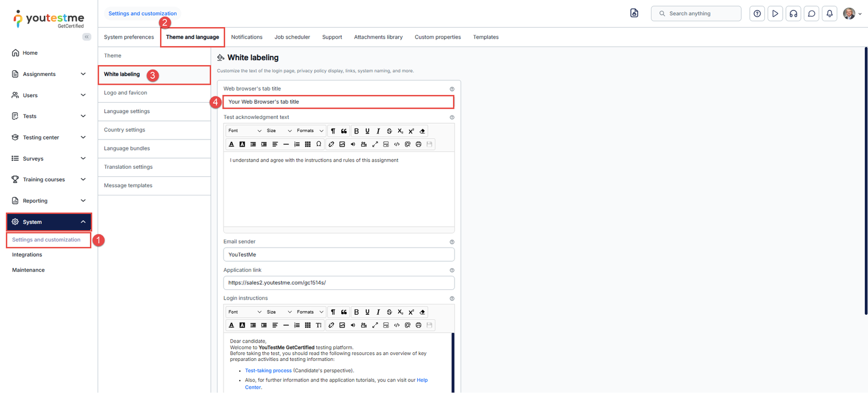Follow Test-taking process link

268,371
